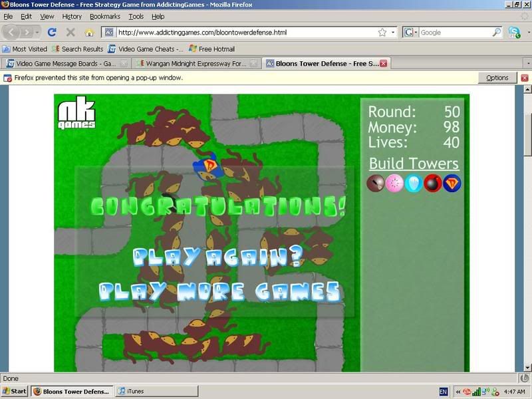Select the pink Tack Shooter tower icon

[x=394, y=184]
